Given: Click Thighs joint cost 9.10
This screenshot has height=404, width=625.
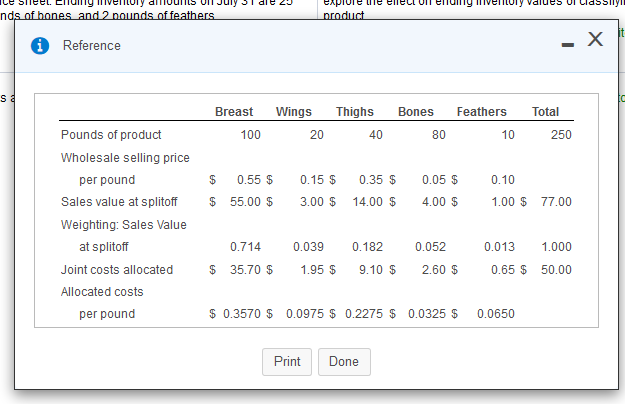Looking at the screenshot, I should tap(371, 270).
